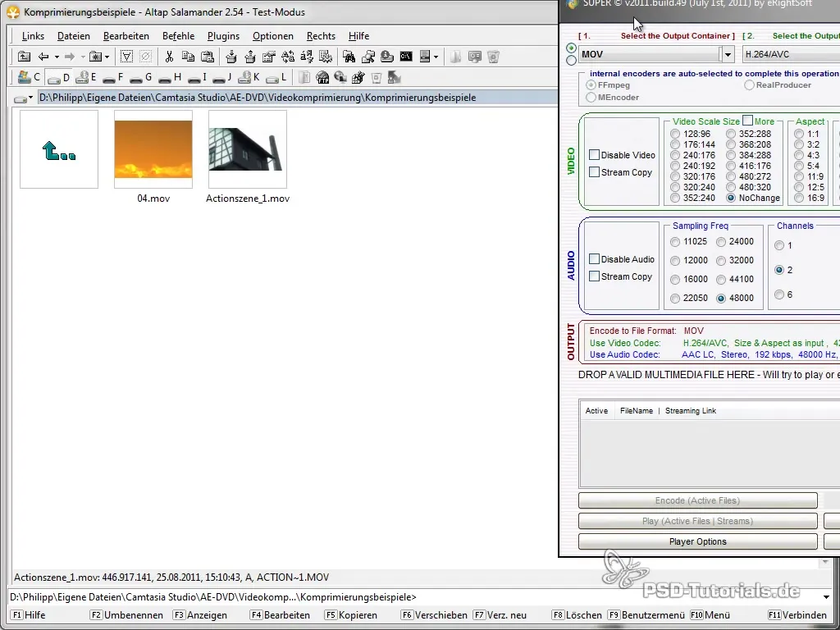Switch to drive C

(x=29, y=77)
